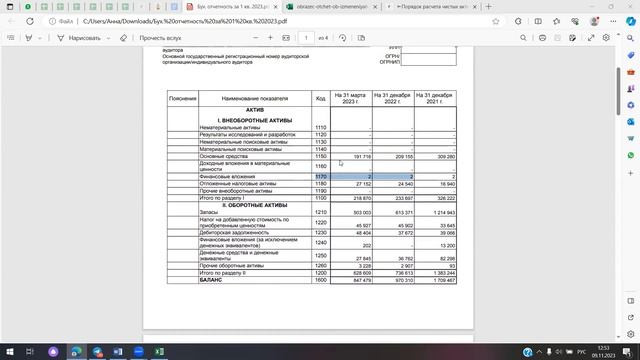Add a new sidebar app

(x=631, y=173)
